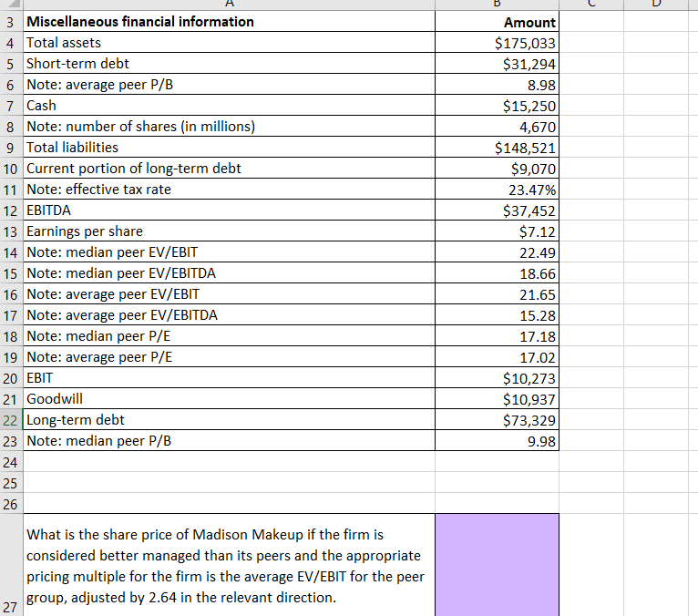Click the Madison Makeup share price question cell
The width and height of the screenshot is (698, 616).
[x=229, y=565]
